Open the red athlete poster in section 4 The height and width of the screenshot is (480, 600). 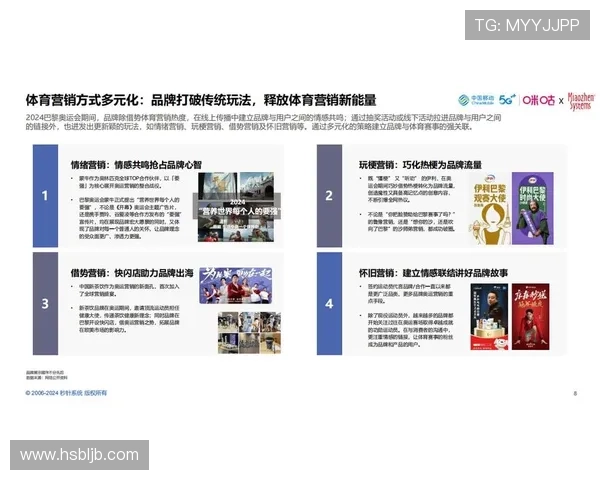pos(530,317)
